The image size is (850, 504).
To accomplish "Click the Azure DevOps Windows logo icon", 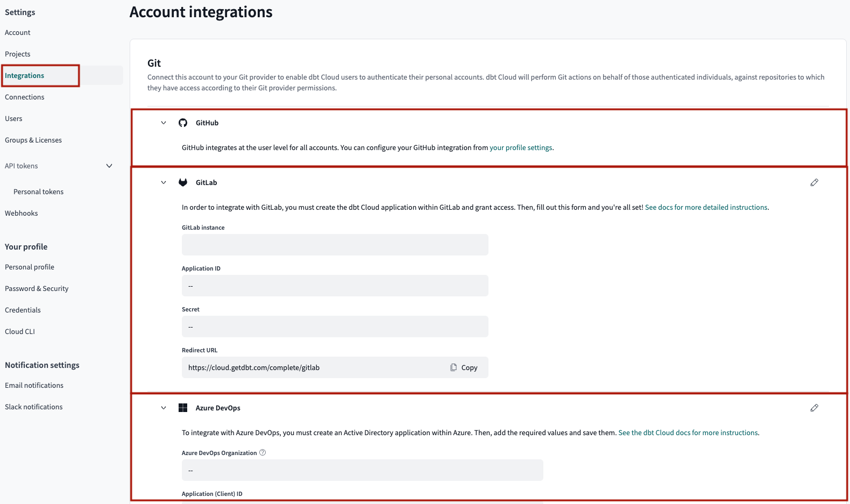I will pyautogui.click(x=183, y=408).
